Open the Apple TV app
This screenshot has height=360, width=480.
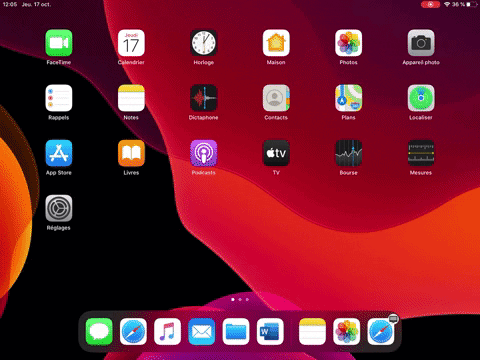276,153
